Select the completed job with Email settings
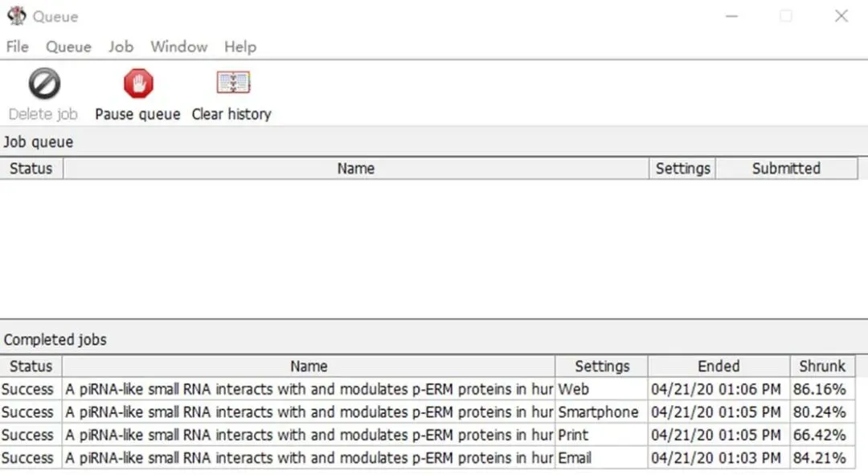Viewport: 868px width, 475px height. [x=309, y=458]
